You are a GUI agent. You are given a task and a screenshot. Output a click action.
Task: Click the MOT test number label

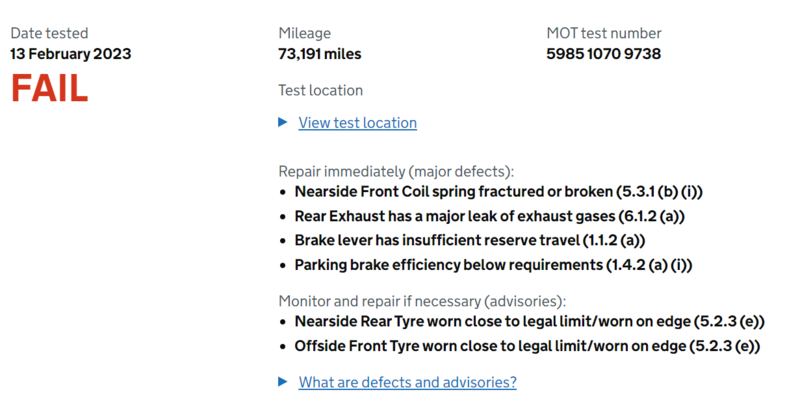[x=603, y=33]
